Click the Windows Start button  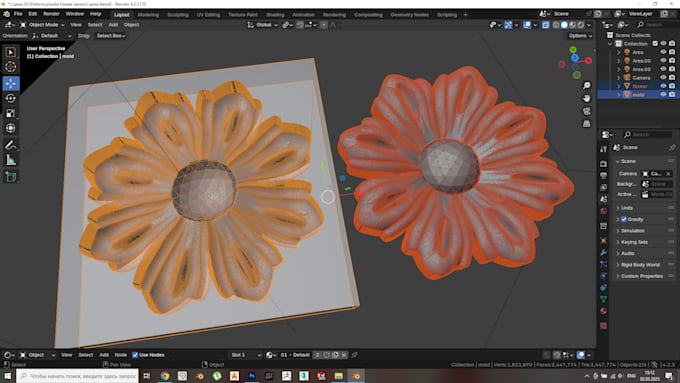click(7, 376)
